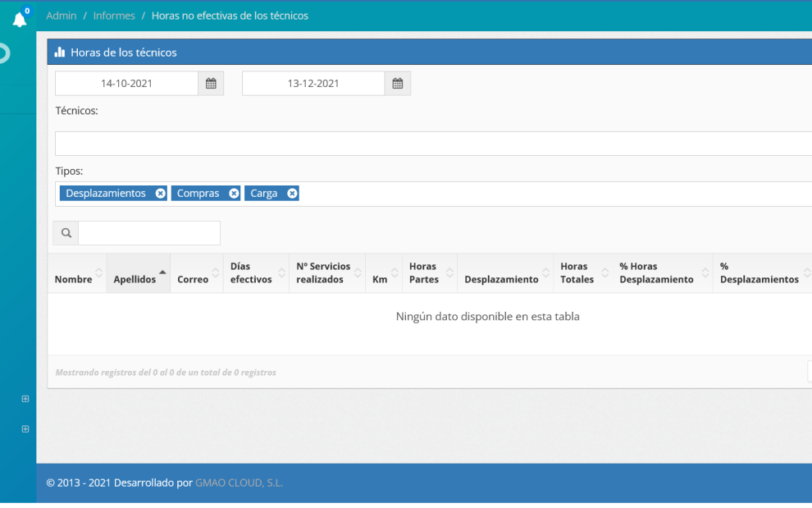Open Informes from the breadcrumb trail
This screenshot has width=812, height=508.
click(x=114, y=15)
